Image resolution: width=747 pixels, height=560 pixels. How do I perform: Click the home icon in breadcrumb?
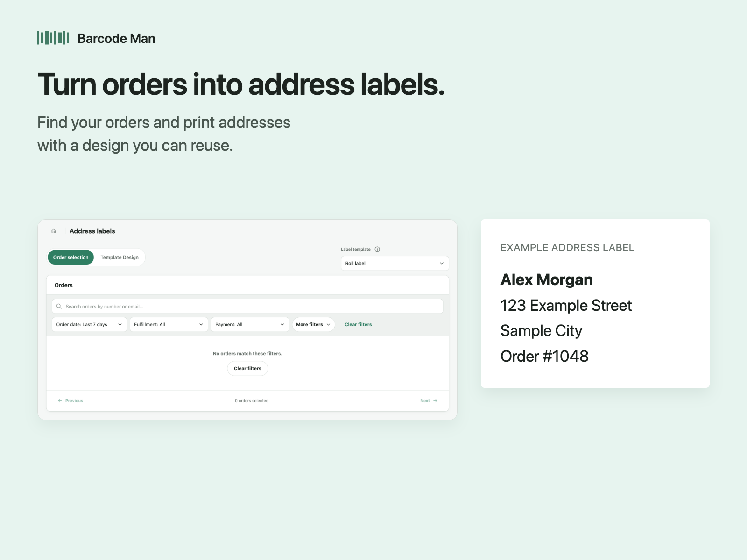[x=54, y=231]
